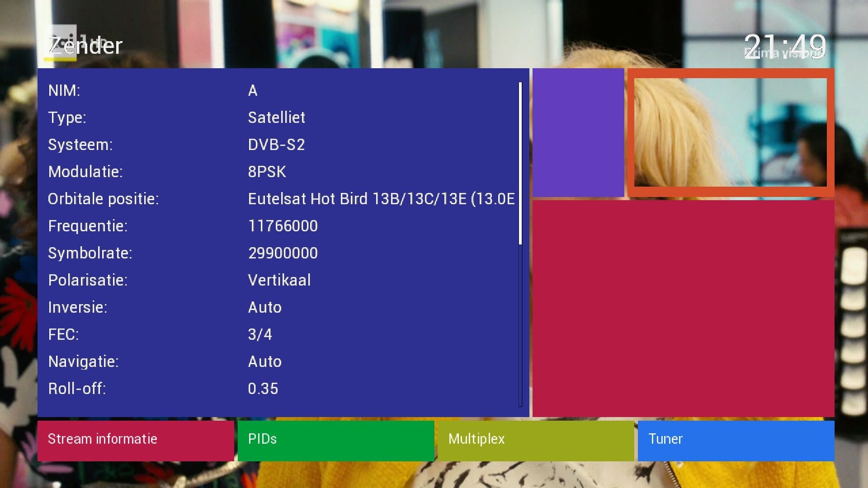Select the FEC 3/4 row
868x488 pixels.
tap(282, 334)
